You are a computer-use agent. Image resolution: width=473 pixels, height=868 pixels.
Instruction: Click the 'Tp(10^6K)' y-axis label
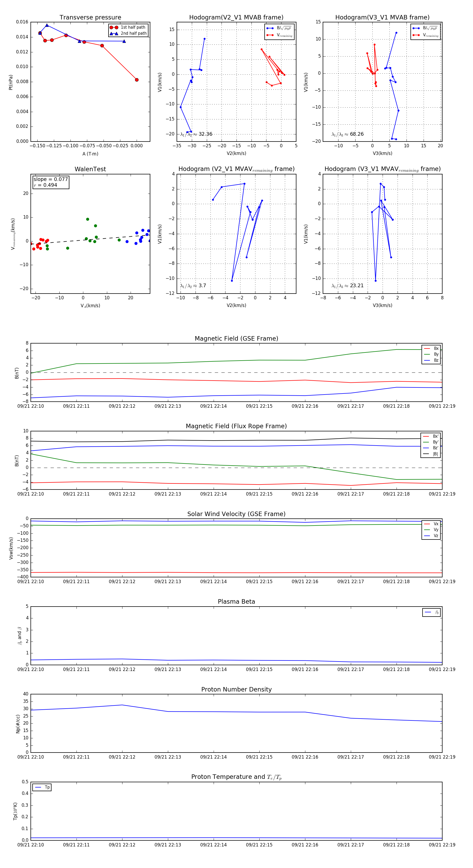[x=15, y=812]
